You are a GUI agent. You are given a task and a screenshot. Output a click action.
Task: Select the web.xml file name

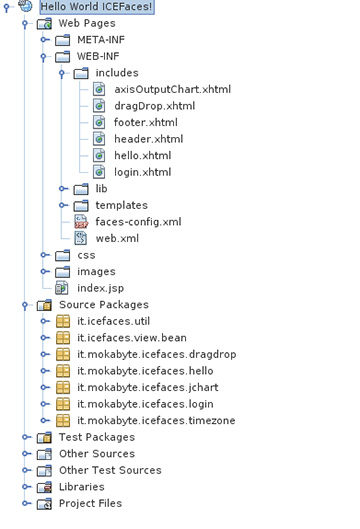pos(117,239)
